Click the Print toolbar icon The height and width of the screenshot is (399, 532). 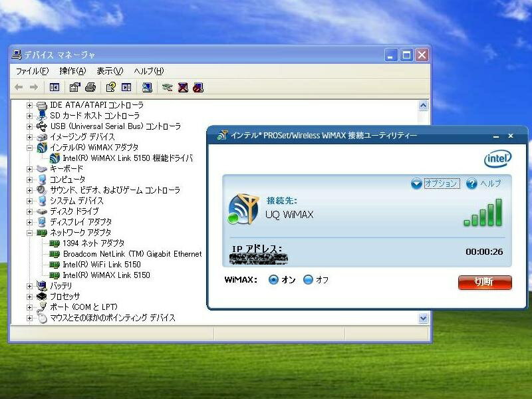click(91, 87)
